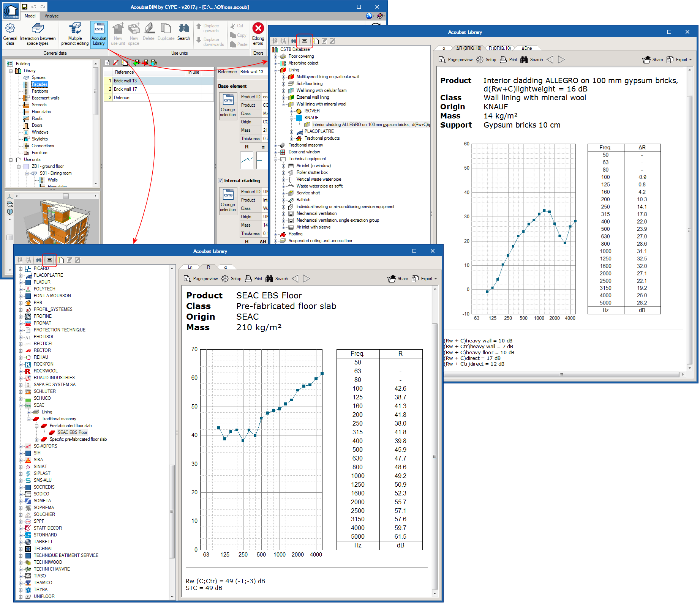Viewport: 700px width, 604px height.
Task: Expand the Floor covering node
Action: tap(275, 56)
